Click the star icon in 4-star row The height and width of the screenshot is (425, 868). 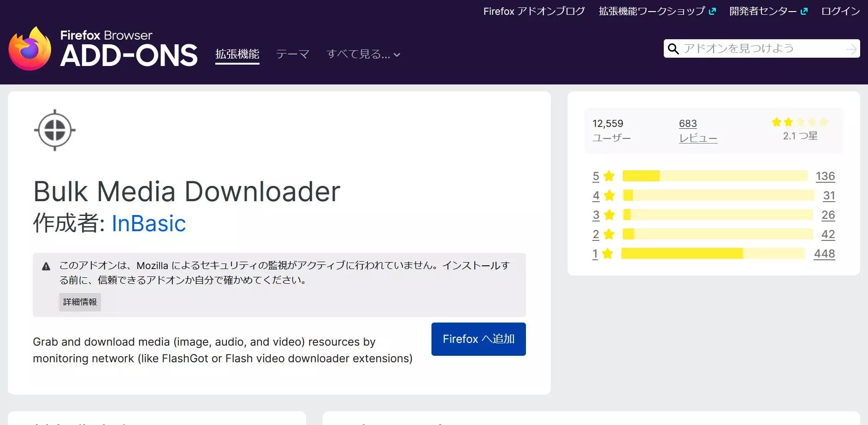click(609, 195)
